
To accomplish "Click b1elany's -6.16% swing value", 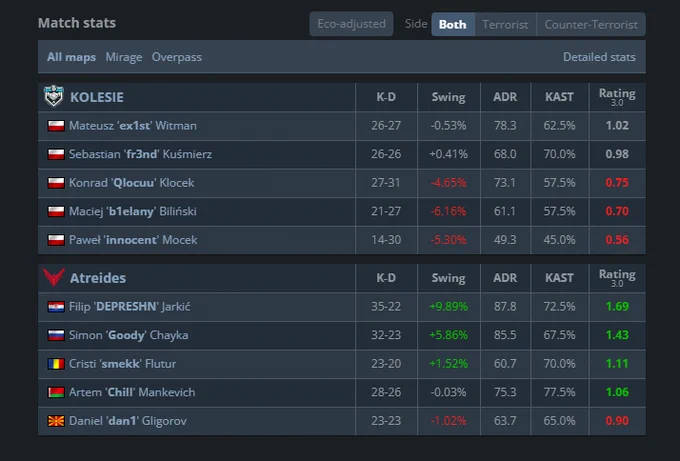I will (448, 212).
